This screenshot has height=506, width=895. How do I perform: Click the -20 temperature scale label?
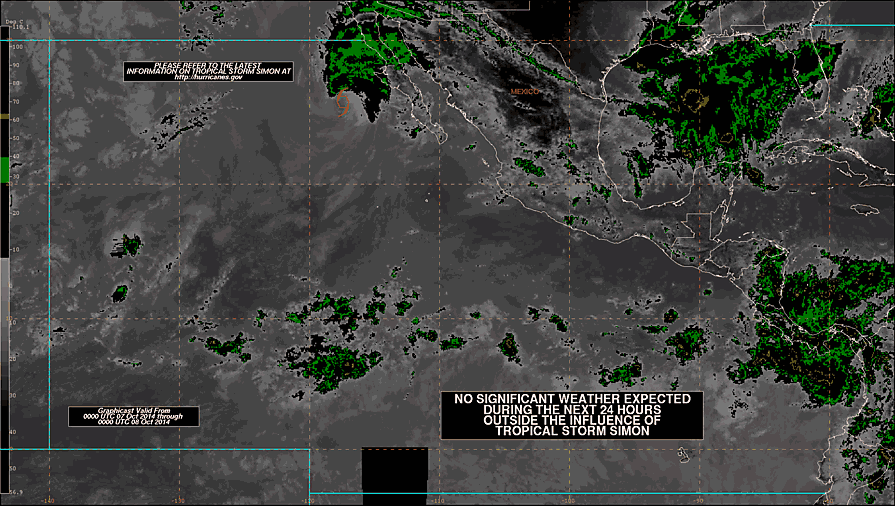15,213
